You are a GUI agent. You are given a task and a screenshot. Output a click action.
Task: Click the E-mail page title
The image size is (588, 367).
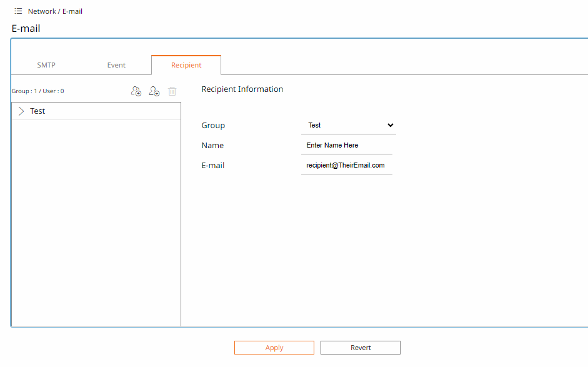pyautogui.click(x=25, y=28)
